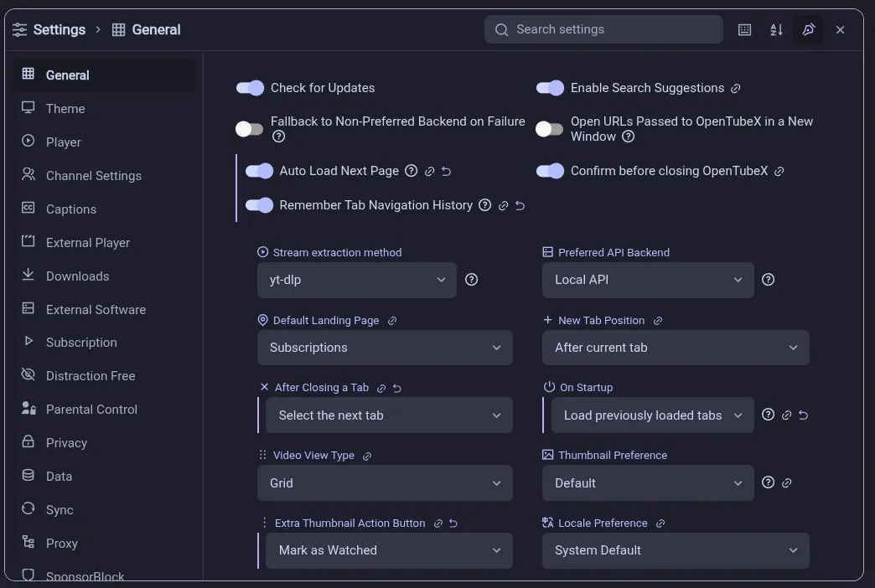Toggle Remember Tab Navigation History switch
This screenshot has height=588, width=875.
[259, 205]
